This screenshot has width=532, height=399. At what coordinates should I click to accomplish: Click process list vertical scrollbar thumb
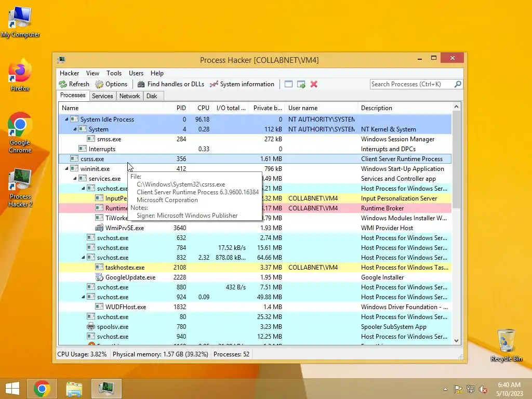pyautogui.click(x=456, y=159)
